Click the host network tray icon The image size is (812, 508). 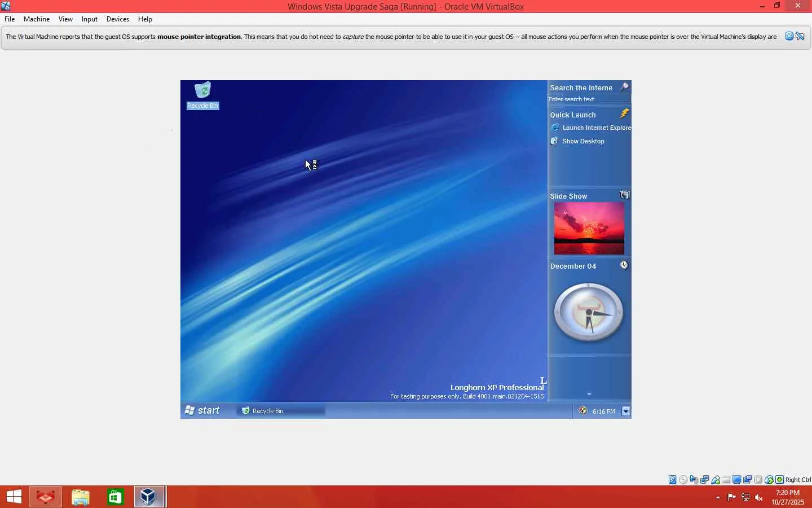point(745,497)
